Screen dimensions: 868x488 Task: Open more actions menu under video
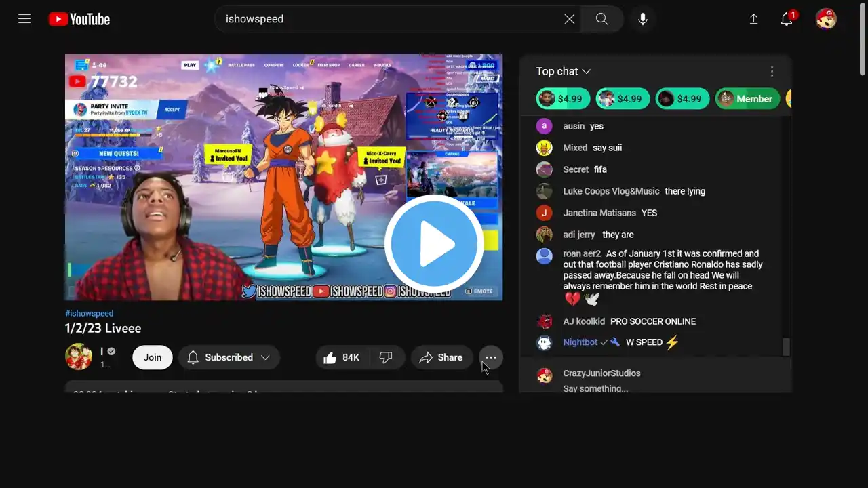[491, 357]
